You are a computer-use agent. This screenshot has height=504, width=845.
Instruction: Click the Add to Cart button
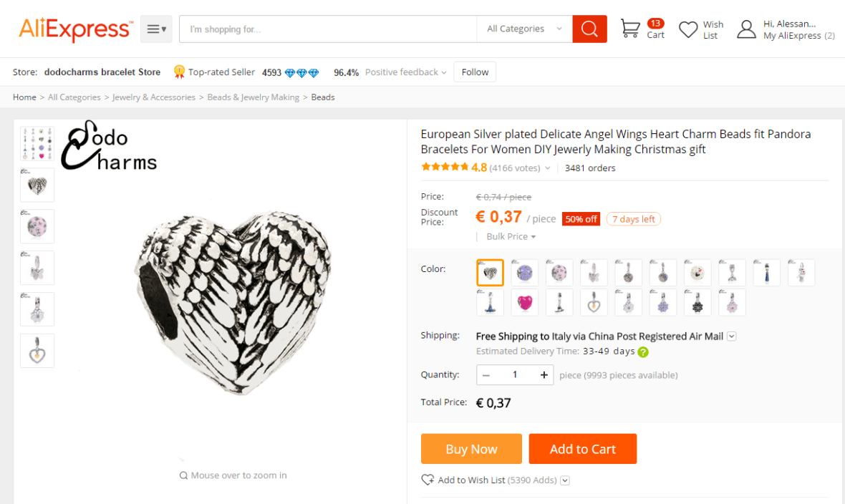(x=582, y=449)
